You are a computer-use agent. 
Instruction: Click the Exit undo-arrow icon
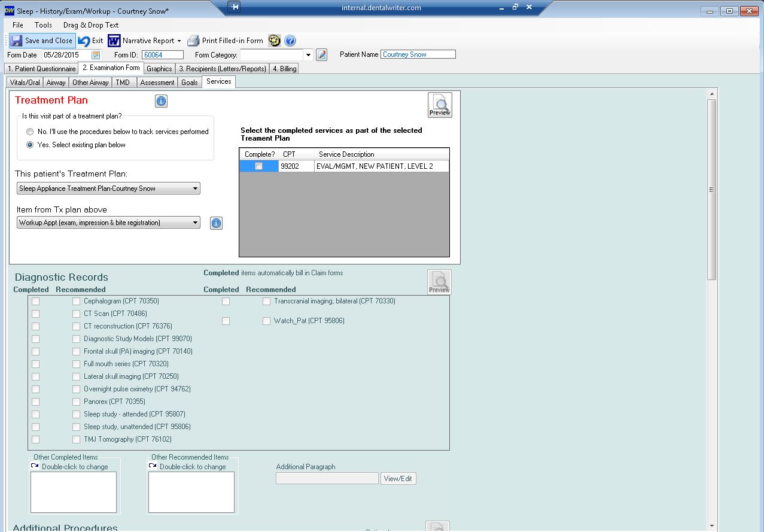click(x=84, y=41)
